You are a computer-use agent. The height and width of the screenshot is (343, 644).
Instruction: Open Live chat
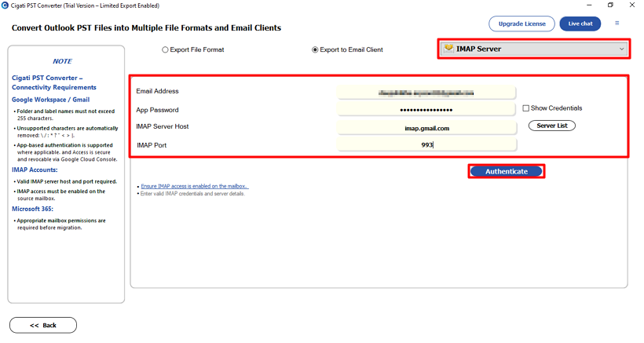(x=580, y=24)
